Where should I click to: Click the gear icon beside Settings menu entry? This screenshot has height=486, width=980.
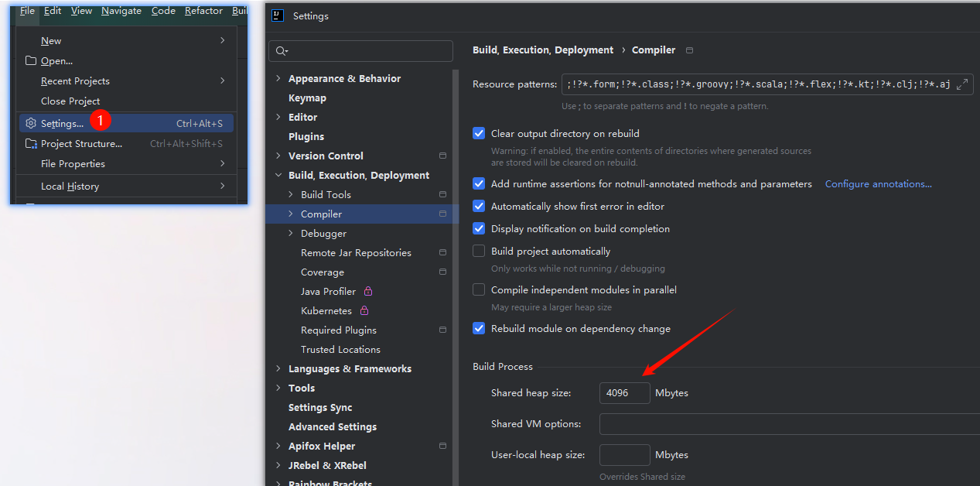(31, 123)
